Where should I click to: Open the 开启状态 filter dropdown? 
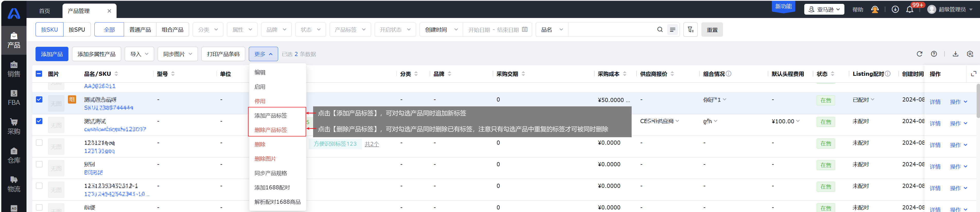pos(395,30)
